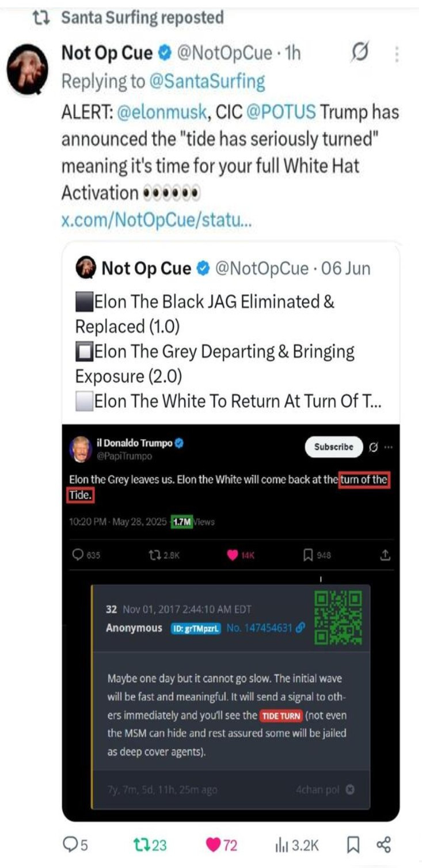Screen dimensions: 422x868
Task: Click the embedded tweet's upload share icon
Action: pos(385,555)
